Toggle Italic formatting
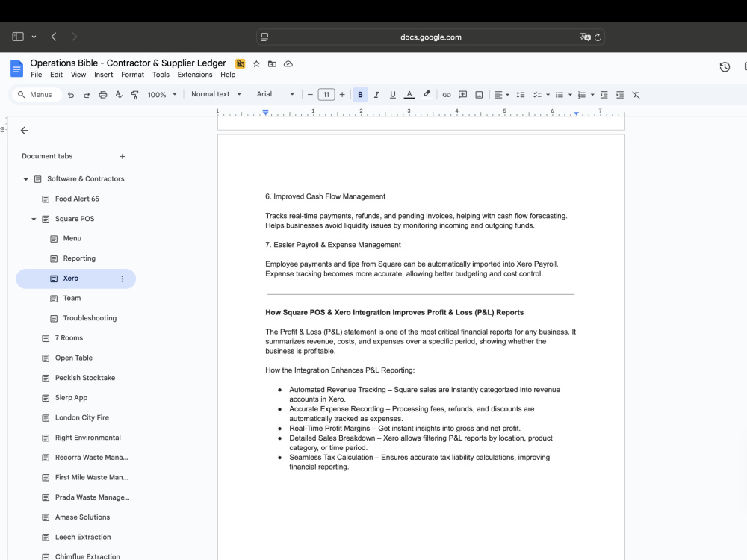 [x=376, y=95]
